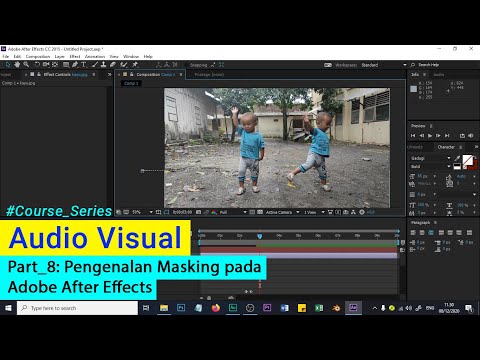Screen dimensions: 480x360
Task: Select the Pan Behind anchor point tool
Action: [55, 65]
